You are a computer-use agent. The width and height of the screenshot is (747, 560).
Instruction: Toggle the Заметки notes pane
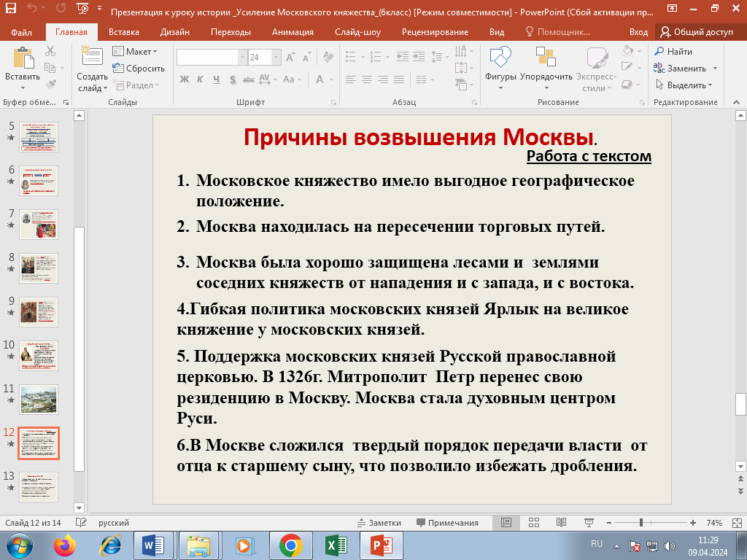click(379, 523)
